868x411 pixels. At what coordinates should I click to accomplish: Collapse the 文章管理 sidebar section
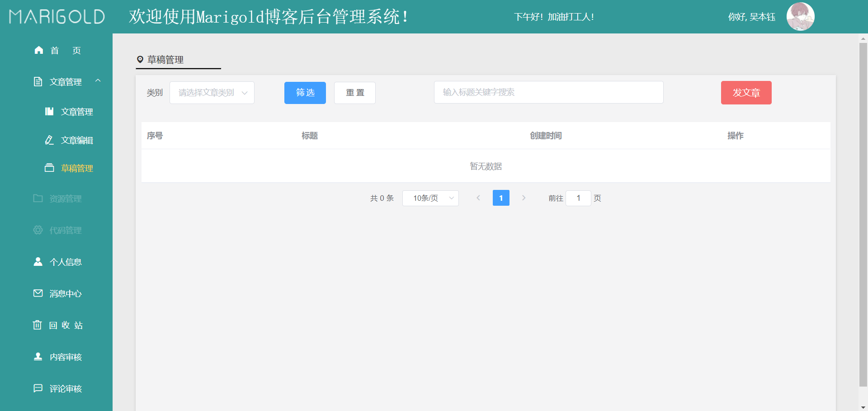click(99, 81)
